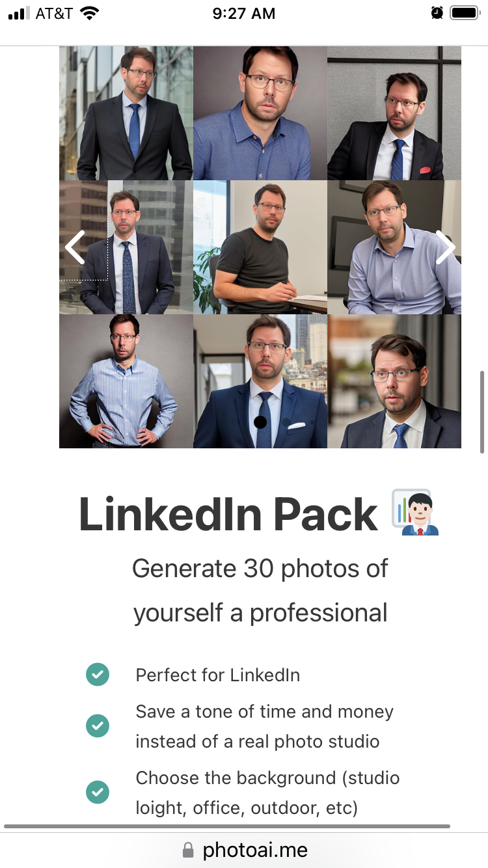Tap the left carousel arrow
Viewport: 488px width, 868px height.
[x=75, y=247]
